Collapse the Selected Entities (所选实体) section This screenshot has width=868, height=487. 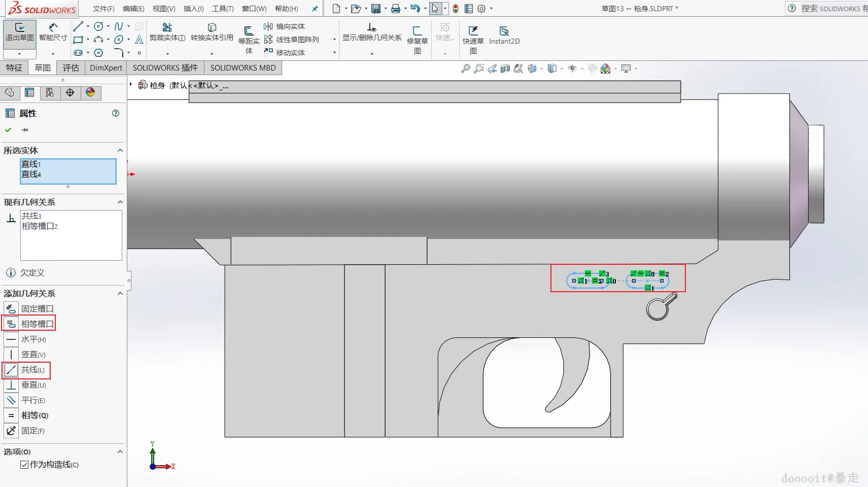coord(120,150)
